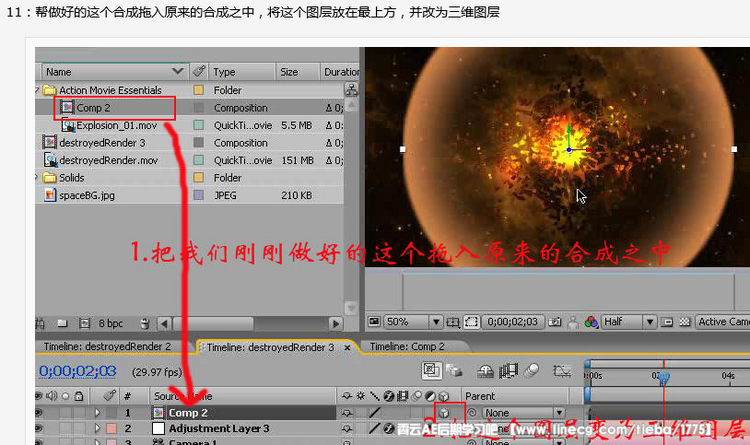The width and height of the screenshot is (750, 445).
Task: Enable the 3D layer switch for Comp 2
Action: [444, 412]
